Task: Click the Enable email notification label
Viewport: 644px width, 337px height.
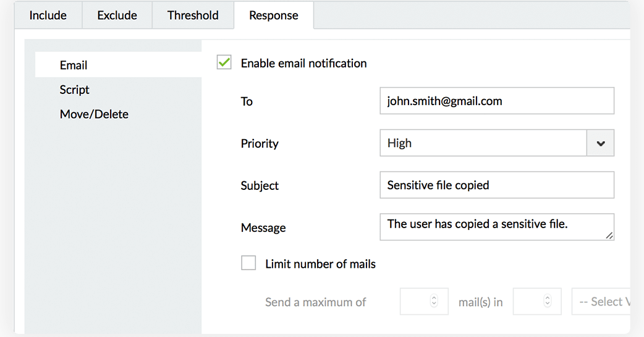Action: (303, 63)
